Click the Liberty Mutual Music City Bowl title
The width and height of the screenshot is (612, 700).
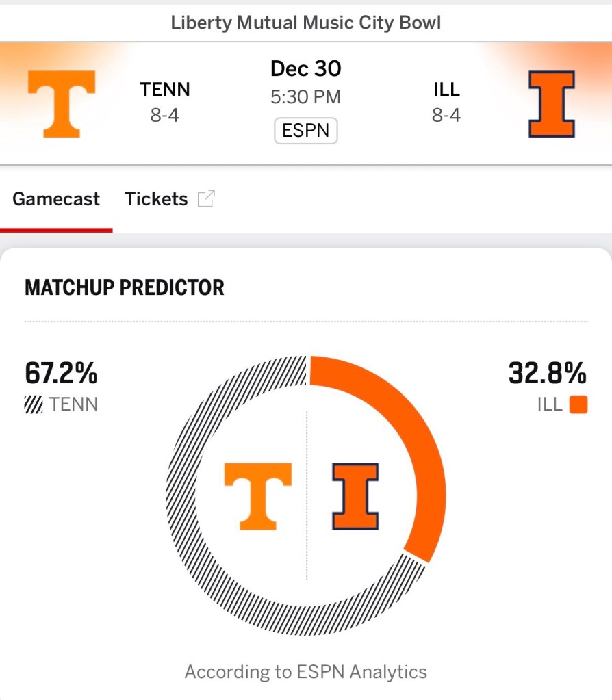306,23
